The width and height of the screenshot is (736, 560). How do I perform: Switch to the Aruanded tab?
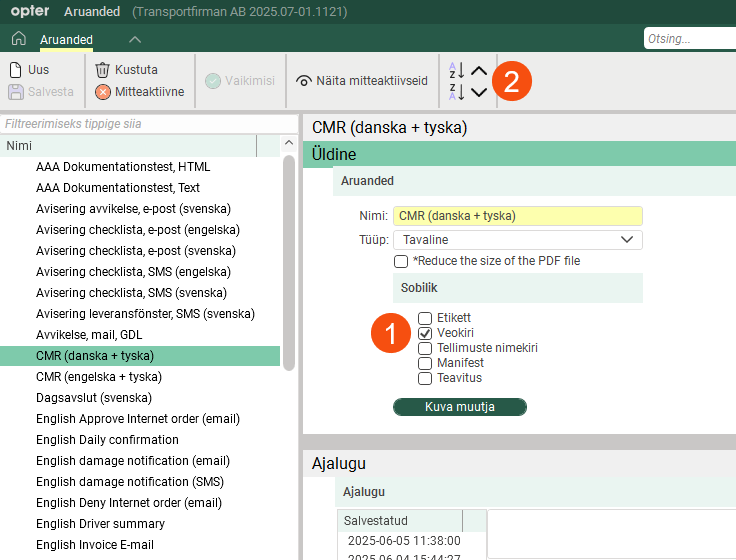click(66, 40)
